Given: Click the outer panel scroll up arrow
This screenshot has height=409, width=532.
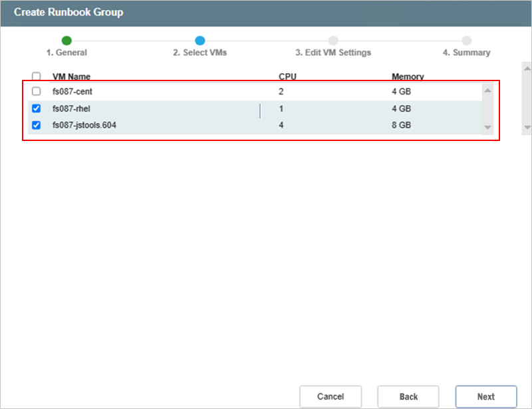Looking at the screenshot, I should pyautogui.click(x=526, y=68).
